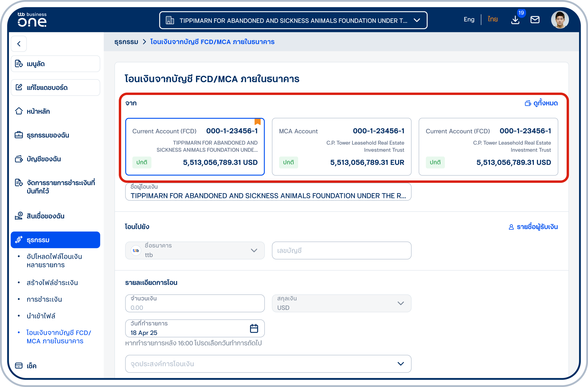Screen dimensions: 588x387
Task: Expand จุดประสงค์การโอนเงิน purpose dropdown
Action: click(268, 364)
